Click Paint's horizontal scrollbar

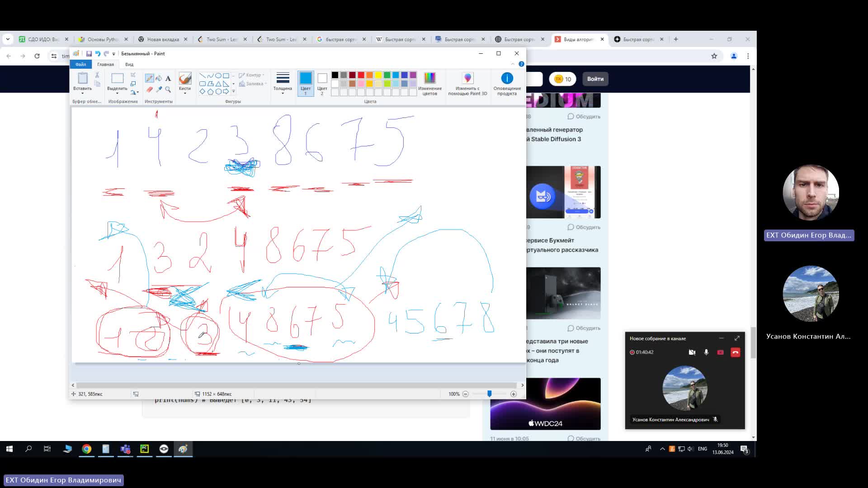coord(296,385)
